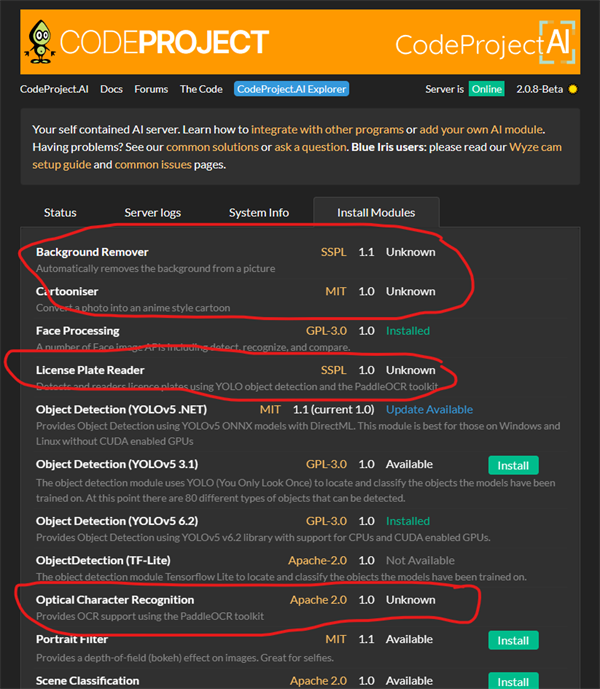Click 'Automatically removes the background from a picture'
Viewport: 600px width, 689px height.
coord(156,268)
